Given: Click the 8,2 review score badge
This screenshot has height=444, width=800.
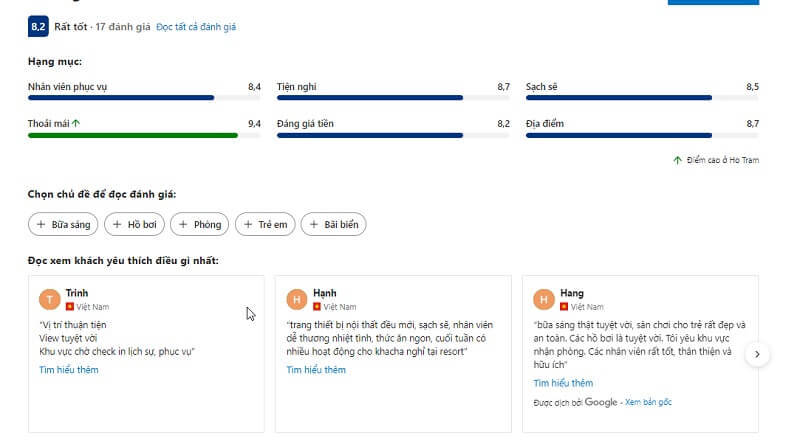Looking at the screenshot, I should coord(38,27).
